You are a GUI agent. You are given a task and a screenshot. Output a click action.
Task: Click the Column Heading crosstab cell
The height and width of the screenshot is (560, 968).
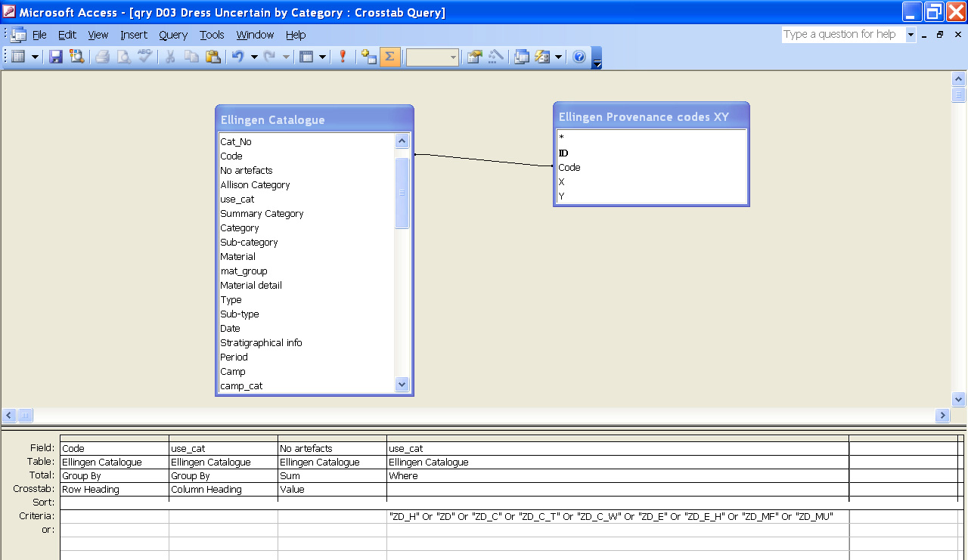pos(223,490)
